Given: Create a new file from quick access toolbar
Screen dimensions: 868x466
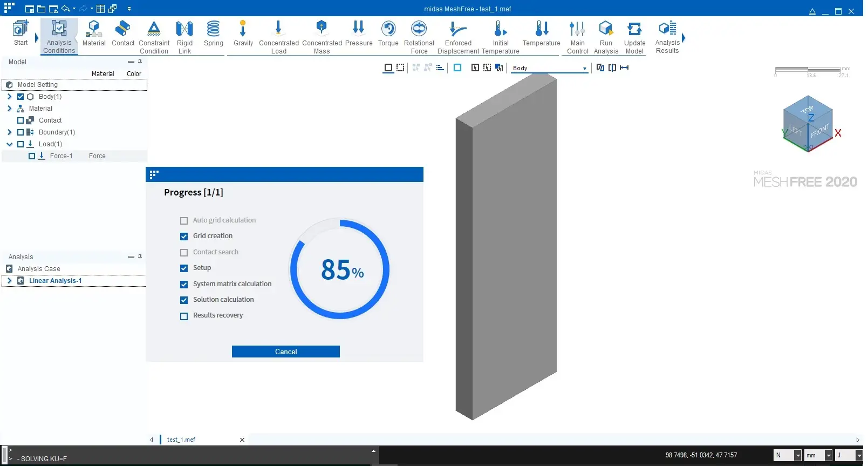Looking at the screenshot, I should 29,9.
